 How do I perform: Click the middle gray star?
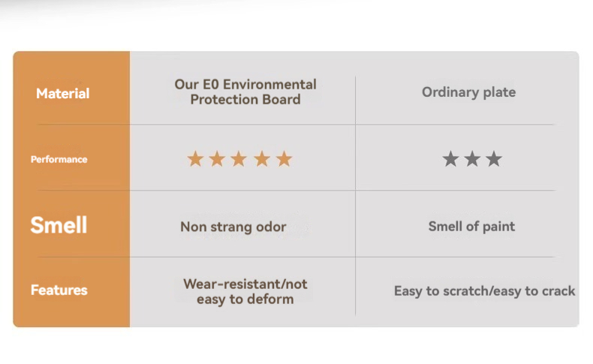pyautogui.click(x=472, y=159)
